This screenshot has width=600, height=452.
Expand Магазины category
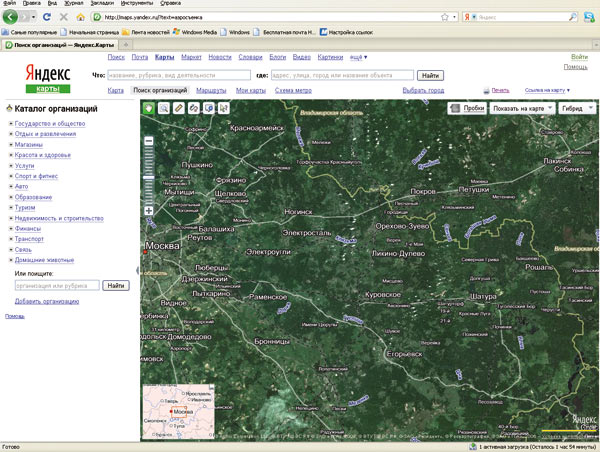pos(11,145)
